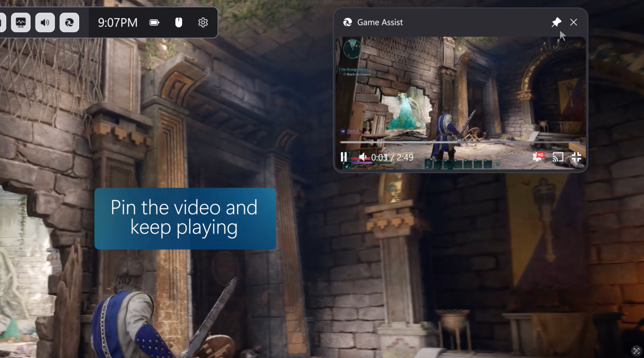Click the Edge logo in Game Assist title
Viewport: 644px width, 358px height.
click(x=347, y=22)
